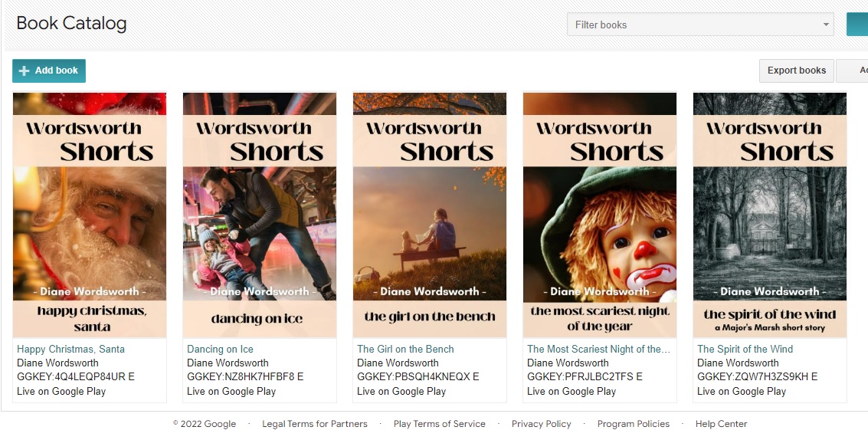Open the Happy Christmas, Santa cover thumbnail
This screenshot has width=868, height=440.
pyautogui.click(x=90, y=215)
